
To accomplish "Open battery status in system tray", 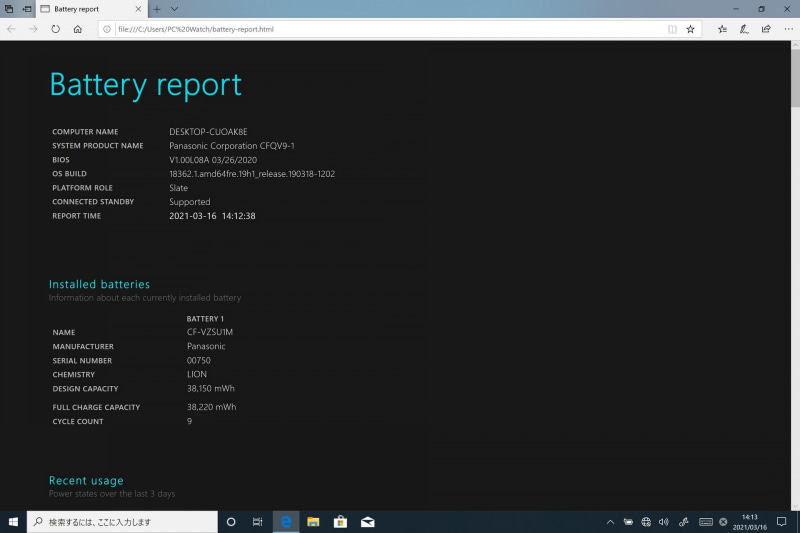I will tap(628, 522).
